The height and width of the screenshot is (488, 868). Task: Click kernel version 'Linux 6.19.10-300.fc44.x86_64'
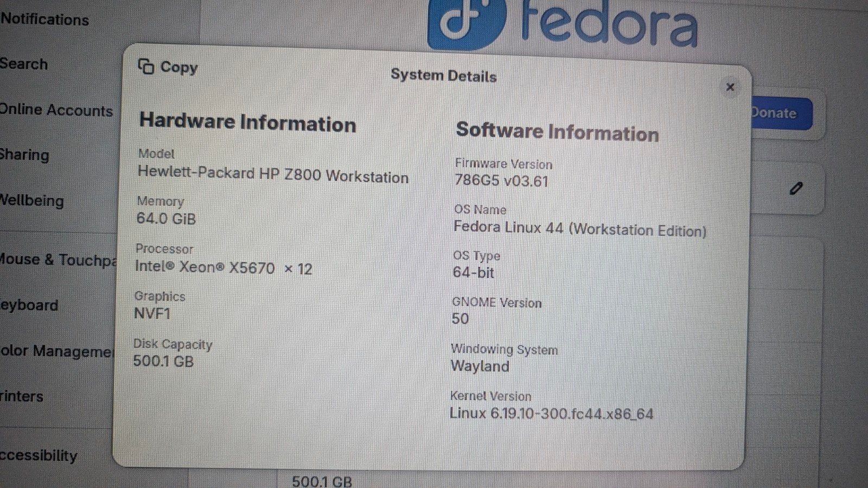click(x=552, y=414)
